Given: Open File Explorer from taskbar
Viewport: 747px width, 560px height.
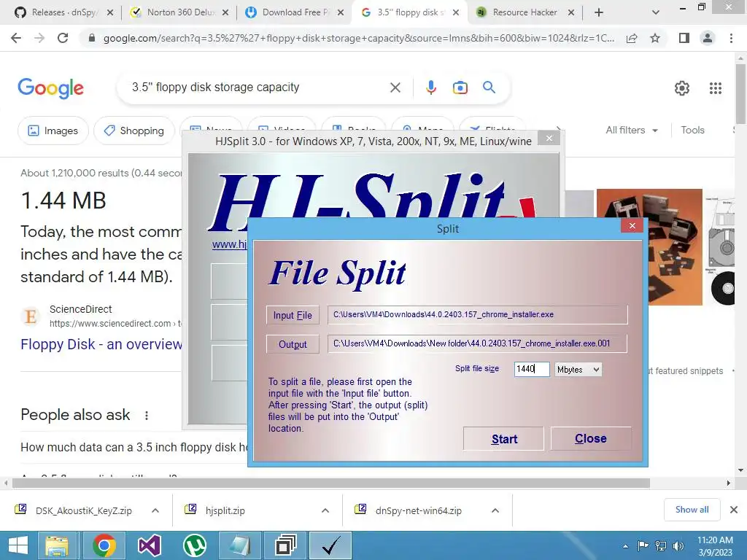Looking at the screenshot, I should tap(57, 545).
